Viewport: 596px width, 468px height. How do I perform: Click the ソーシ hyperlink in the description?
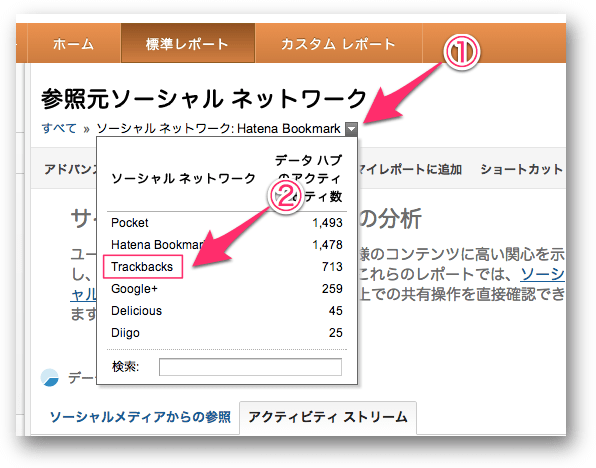pyautogui.click(x=542, y=274)
